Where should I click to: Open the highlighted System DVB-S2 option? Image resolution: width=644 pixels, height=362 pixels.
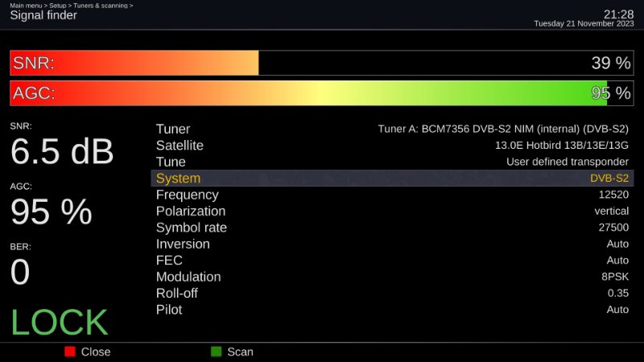pyautogui.click(x=392, y=179)
